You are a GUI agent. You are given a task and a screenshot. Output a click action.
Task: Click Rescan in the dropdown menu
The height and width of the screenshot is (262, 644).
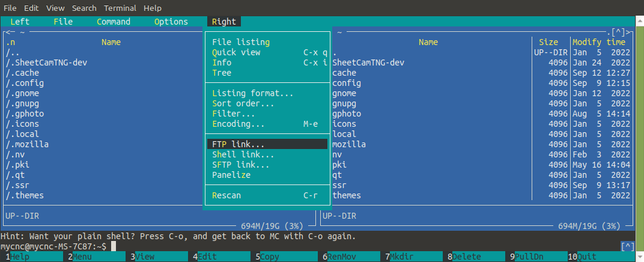tap(227, 195)
